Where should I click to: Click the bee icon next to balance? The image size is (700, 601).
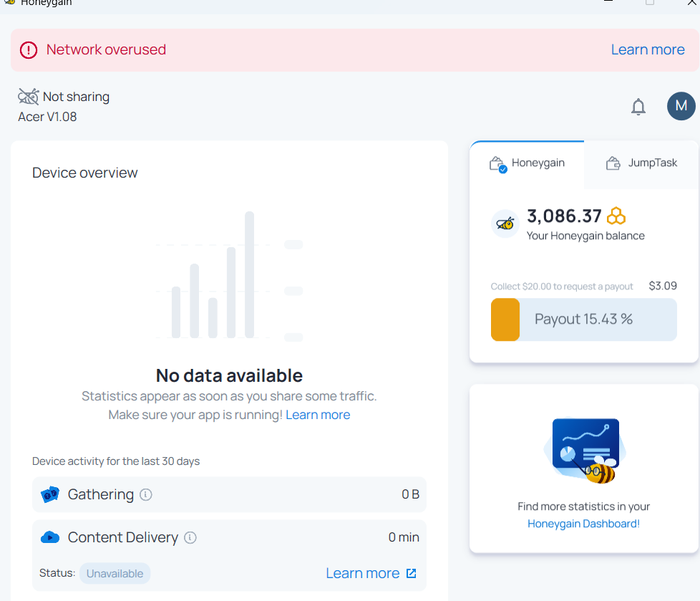(x=505, y=223)
